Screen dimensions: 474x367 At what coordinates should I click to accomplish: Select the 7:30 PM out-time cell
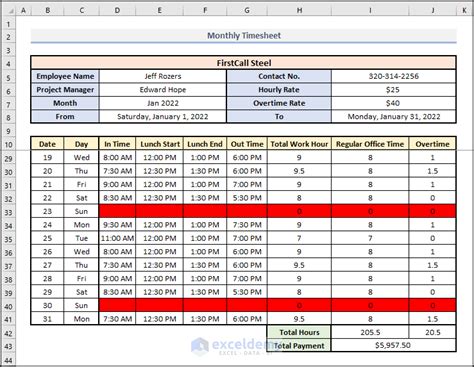[x=247, y=225]
